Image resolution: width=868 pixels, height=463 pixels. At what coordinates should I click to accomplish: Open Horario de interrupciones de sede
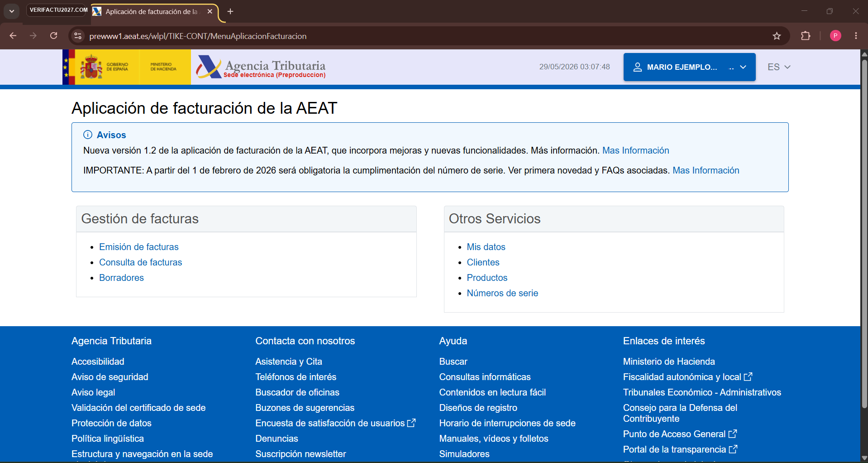(x=507, y=423)
